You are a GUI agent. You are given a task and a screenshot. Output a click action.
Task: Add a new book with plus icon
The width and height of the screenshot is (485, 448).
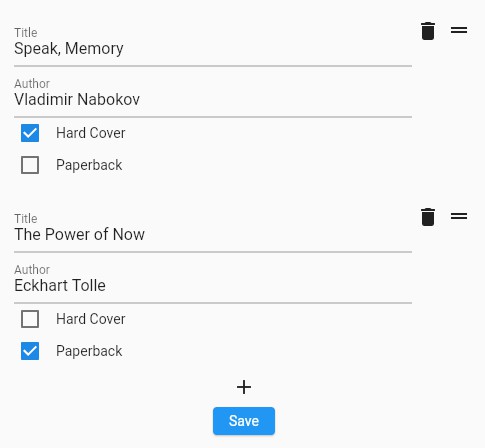244,387
